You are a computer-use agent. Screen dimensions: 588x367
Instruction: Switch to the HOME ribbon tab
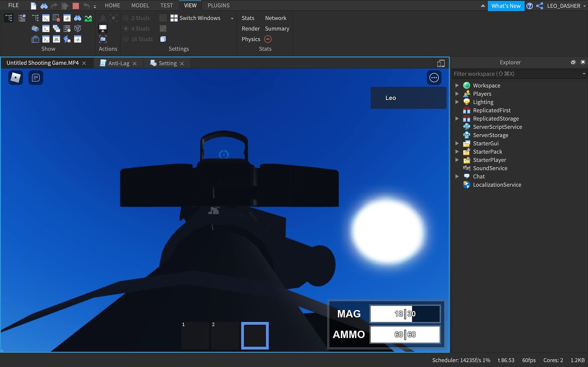[x=112, y=5]
